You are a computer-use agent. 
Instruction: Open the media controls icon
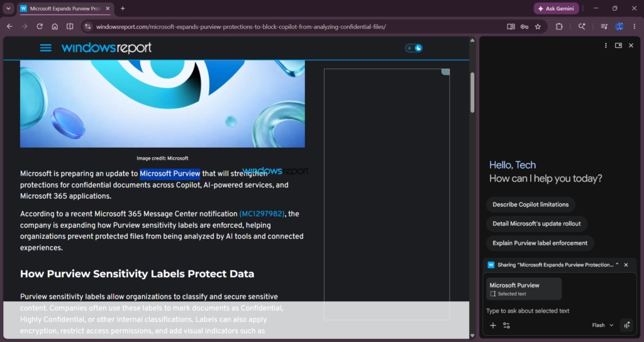pos(604,26)
